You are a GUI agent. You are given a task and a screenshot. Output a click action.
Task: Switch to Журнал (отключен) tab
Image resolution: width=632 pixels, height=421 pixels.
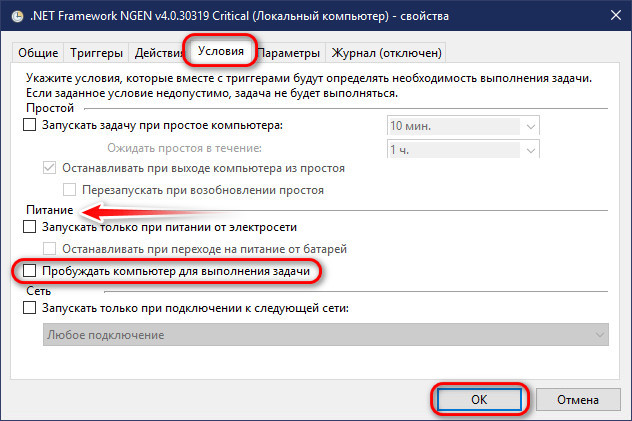(x=386, y=53)
